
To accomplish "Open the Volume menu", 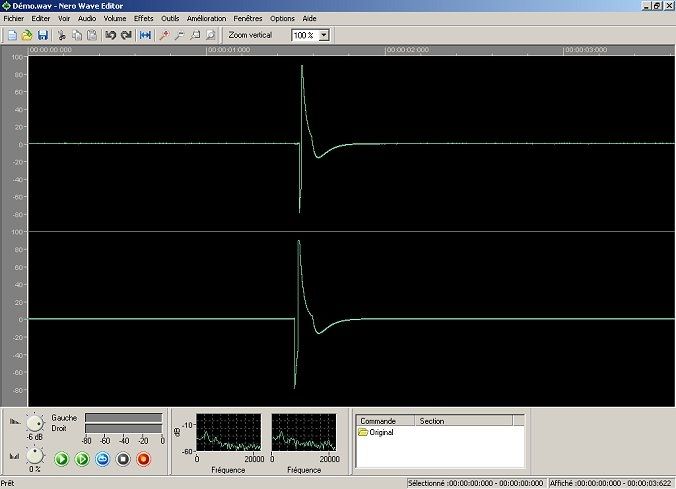I will (115, 19).
